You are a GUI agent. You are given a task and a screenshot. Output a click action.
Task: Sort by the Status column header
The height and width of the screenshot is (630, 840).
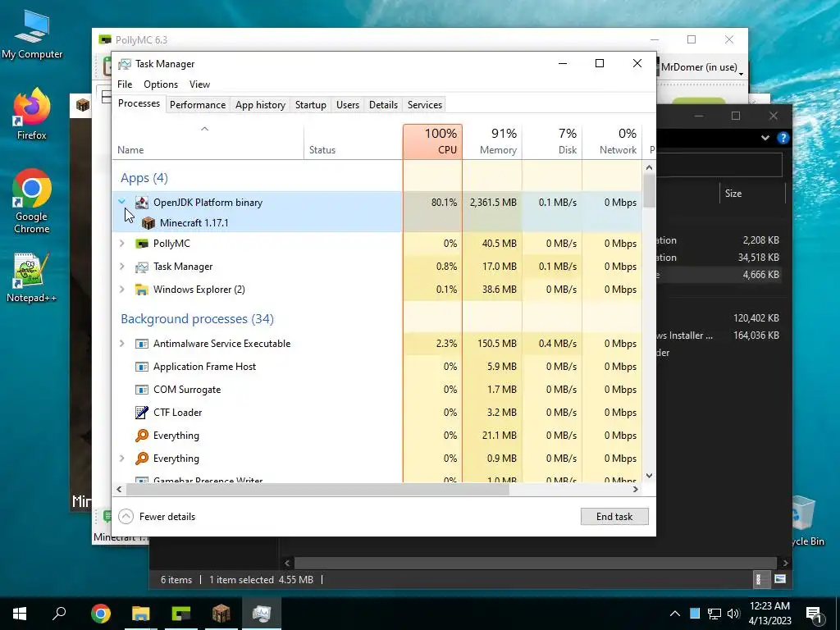[x=353, y=141]
